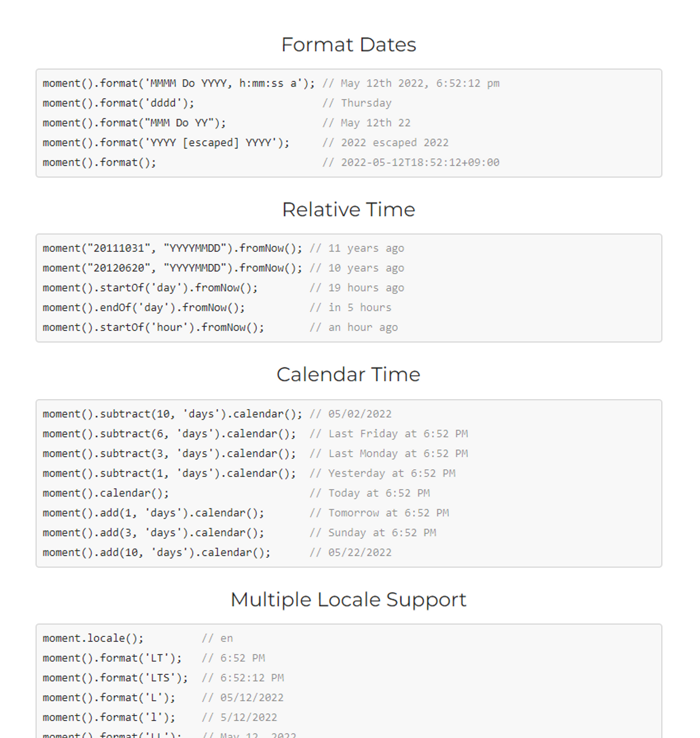Click moment().startOf('day').fromNow();
The height and width of the screenshot is (738, 700).
click(150, 288)
